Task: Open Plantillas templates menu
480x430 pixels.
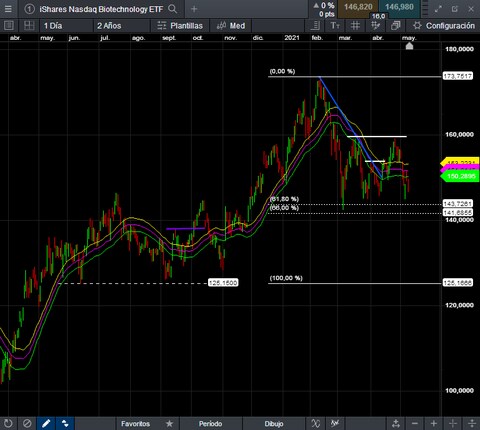Action: (x=180, y=26)
